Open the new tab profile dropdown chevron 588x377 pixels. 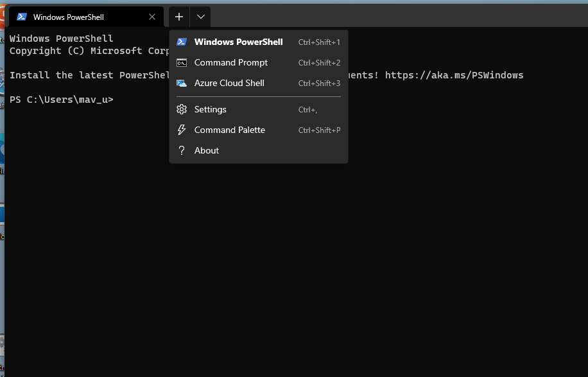(200, 16)
